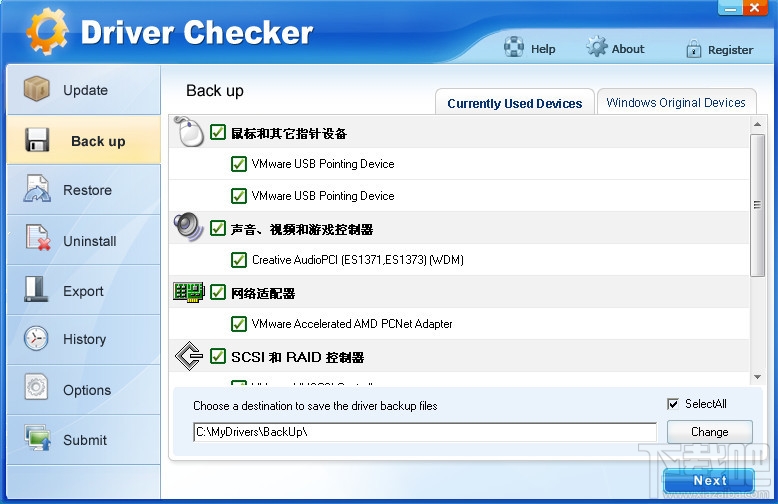Click the Update box icon
This screenshot has width=778, height=504.
click(37, 89)
